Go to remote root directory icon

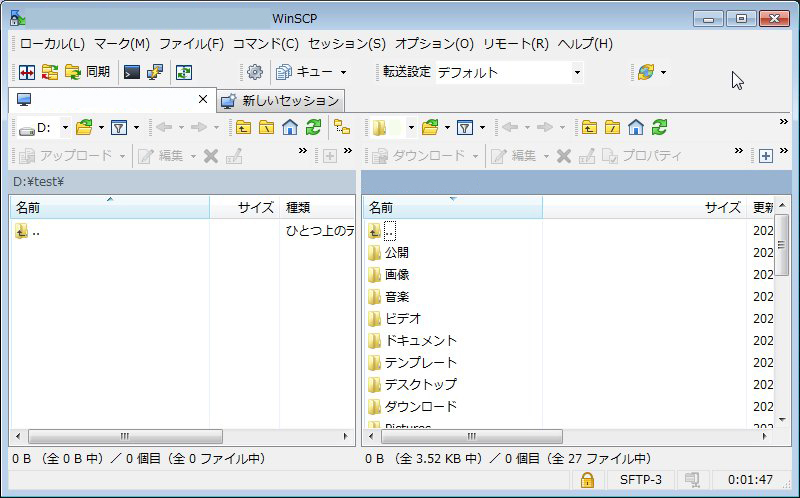612,128
